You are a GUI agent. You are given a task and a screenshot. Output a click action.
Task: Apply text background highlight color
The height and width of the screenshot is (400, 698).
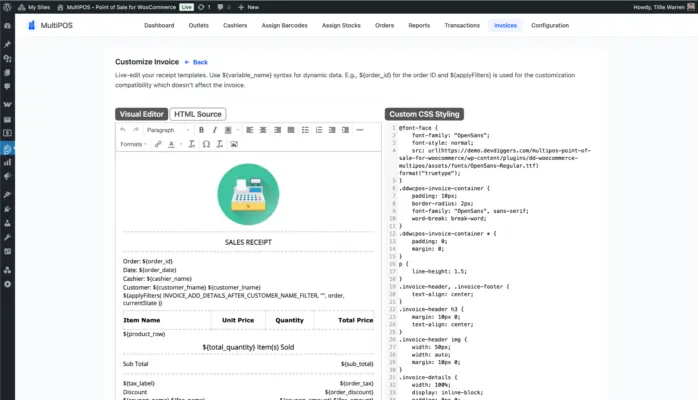pos(228,130)
